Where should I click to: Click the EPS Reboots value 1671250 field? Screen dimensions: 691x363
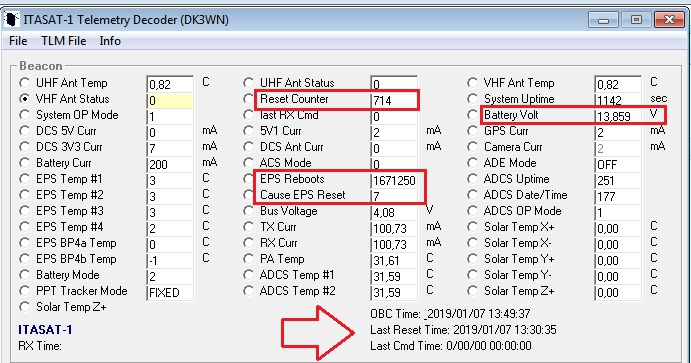click(394, 180)
